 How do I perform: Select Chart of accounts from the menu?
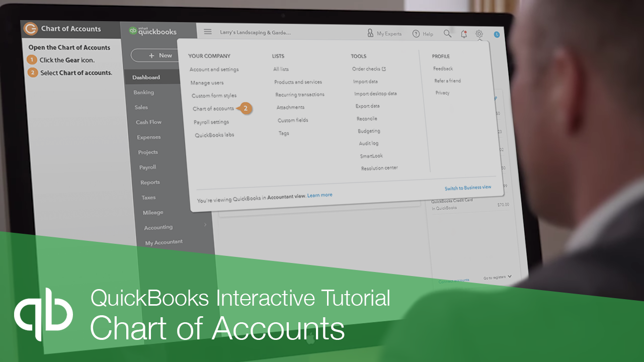coord(213,108)
